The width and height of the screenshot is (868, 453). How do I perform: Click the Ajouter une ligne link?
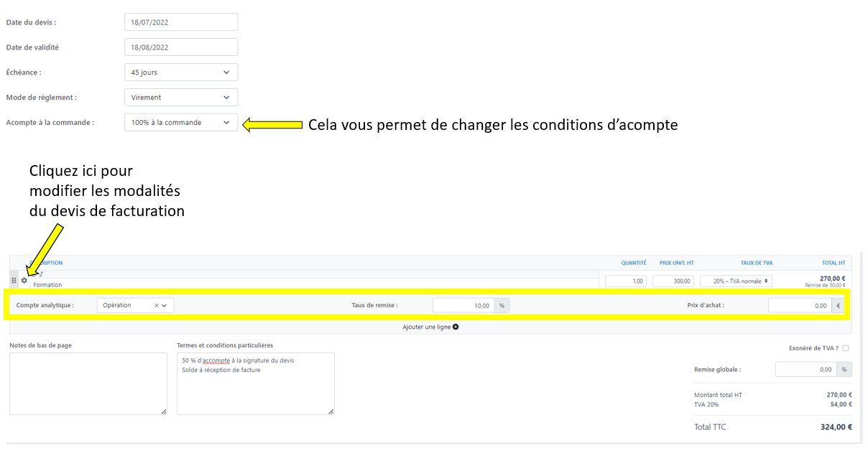click(x=427, y=327)
